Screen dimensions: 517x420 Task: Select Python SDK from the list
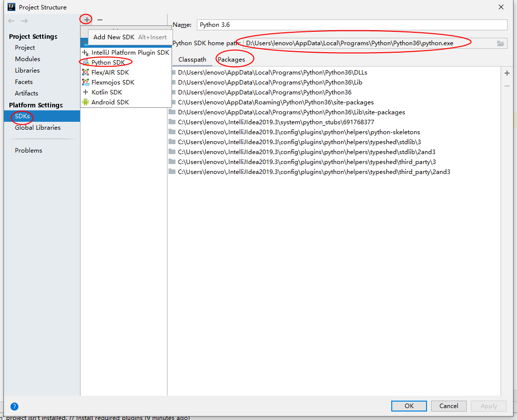tap(108, 62)
